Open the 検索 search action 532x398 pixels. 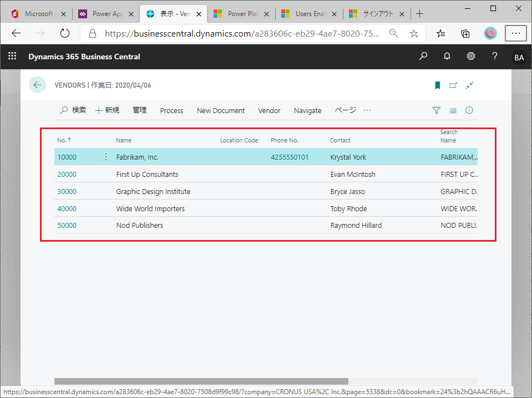click(x=73, y=110)
